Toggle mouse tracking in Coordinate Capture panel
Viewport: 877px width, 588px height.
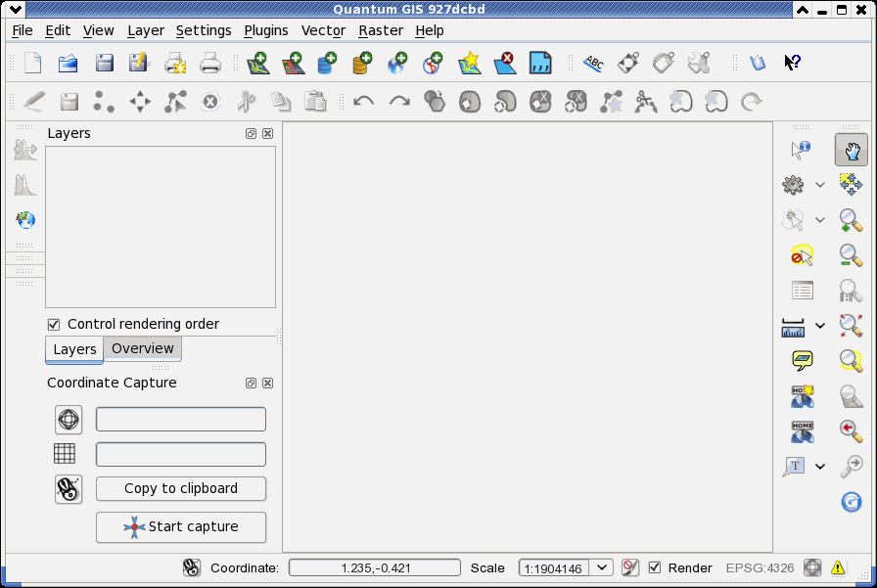click(x=69, y=489)
